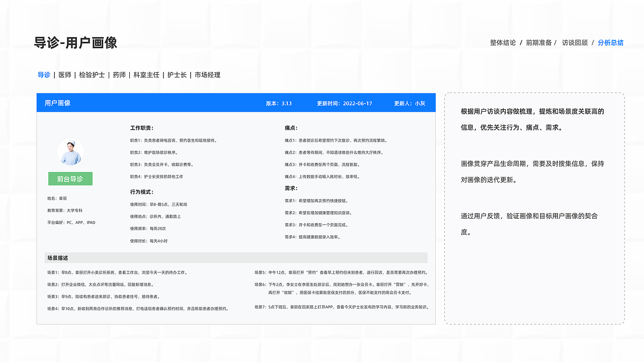Click the green 前台导诊 role label button
The image size is (644, 362).
tap(70, 178)
